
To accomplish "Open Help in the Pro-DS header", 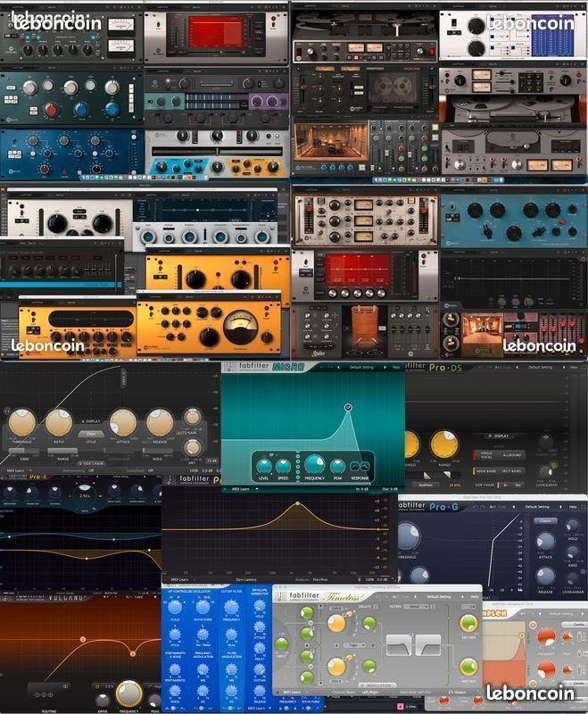I will coord(574,367).
